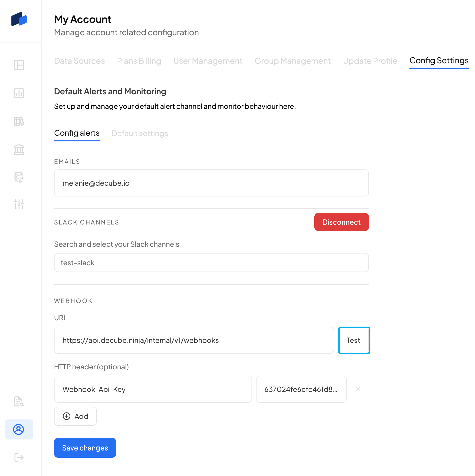Viewport: 475px width, 476px height.
Task: Click the webhook URL input field
Action: pyautogui.click(x=194, y=340)
